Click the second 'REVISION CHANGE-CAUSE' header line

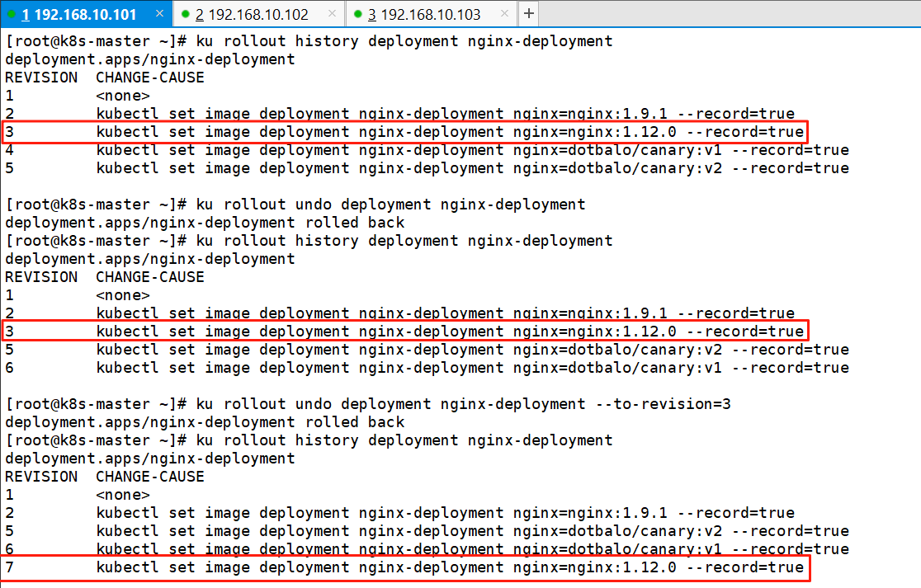[105, 277]
